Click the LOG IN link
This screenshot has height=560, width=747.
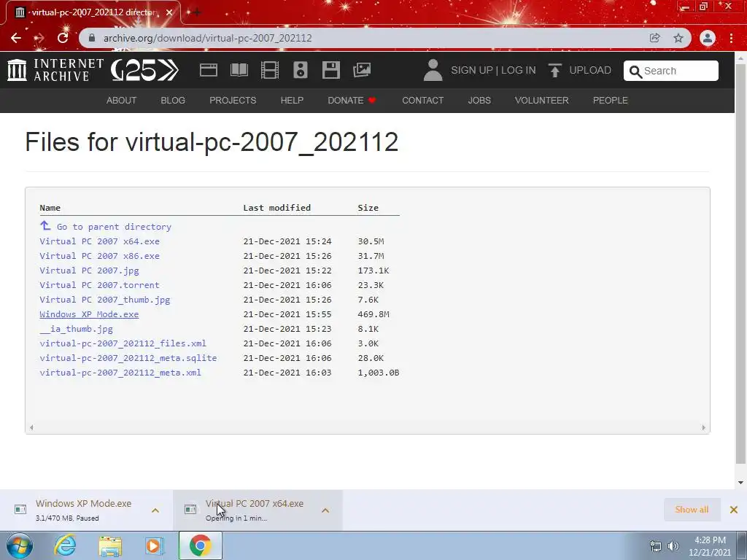(x=519, y=70)
